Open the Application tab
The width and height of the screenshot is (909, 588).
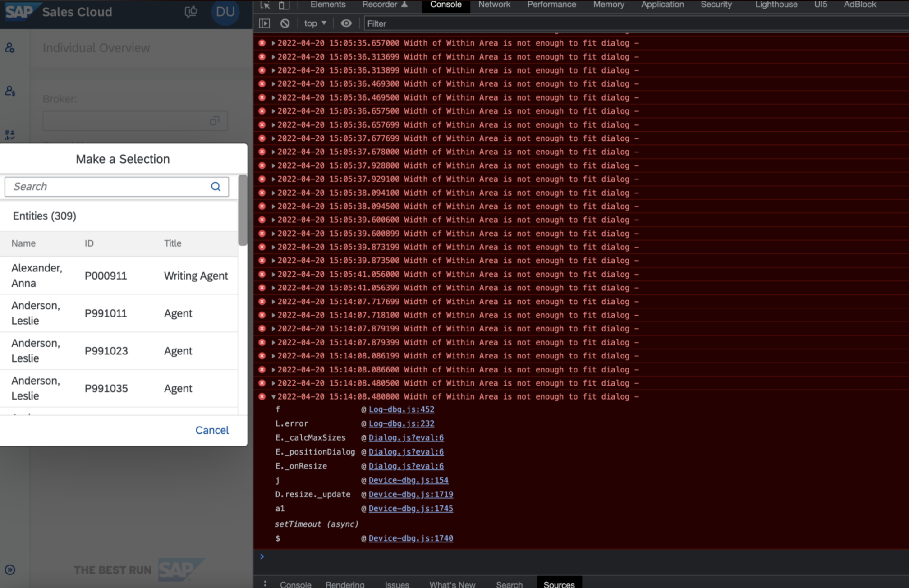coord(662,5)
